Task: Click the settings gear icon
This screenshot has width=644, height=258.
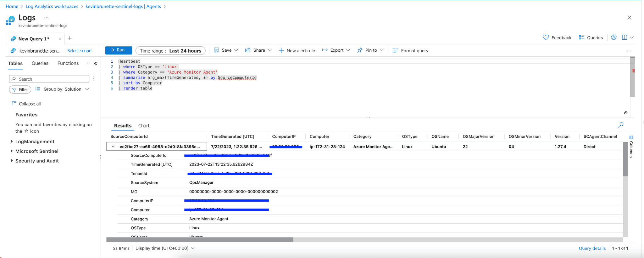Action: 614,37
